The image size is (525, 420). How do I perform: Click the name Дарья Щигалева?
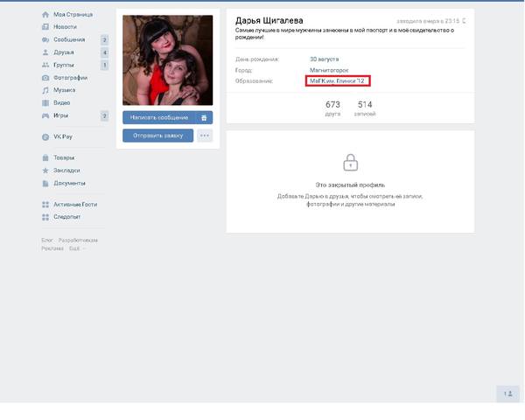[269, 20]
